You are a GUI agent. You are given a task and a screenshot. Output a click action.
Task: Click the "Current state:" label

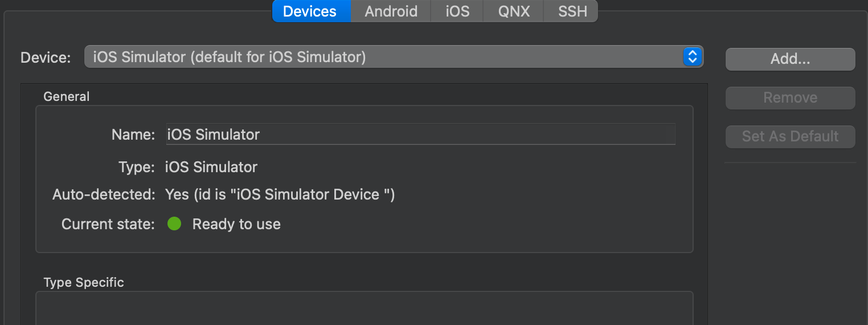point(108,224)
